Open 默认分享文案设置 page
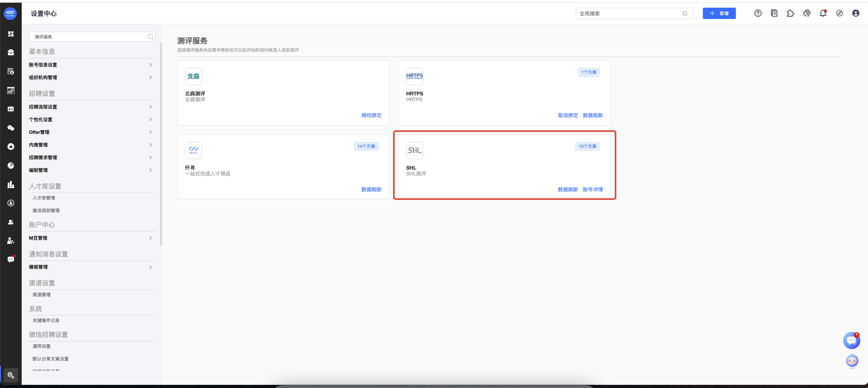This screenshot has height=388, width=868. click(51, 359)
